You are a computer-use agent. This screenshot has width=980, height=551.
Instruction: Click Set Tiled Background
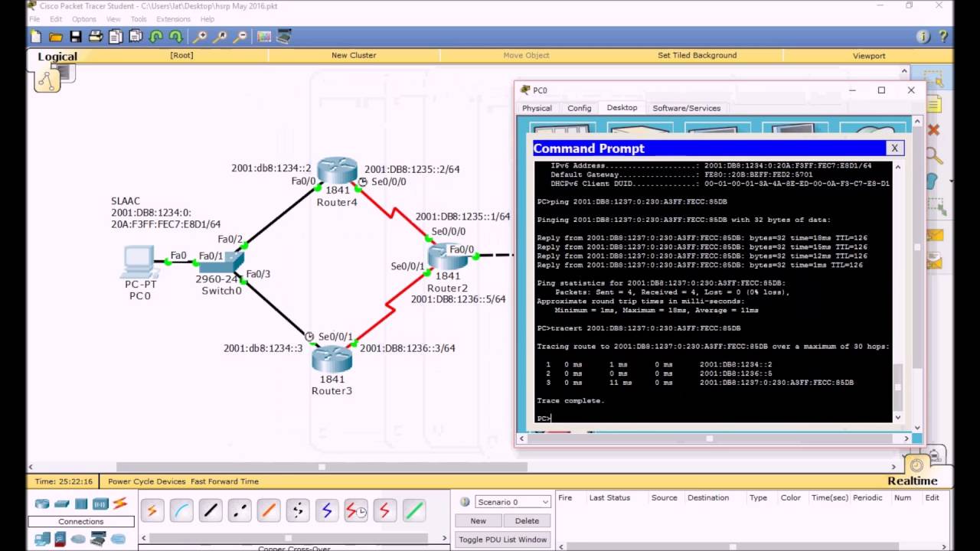[x=697, y=55]
